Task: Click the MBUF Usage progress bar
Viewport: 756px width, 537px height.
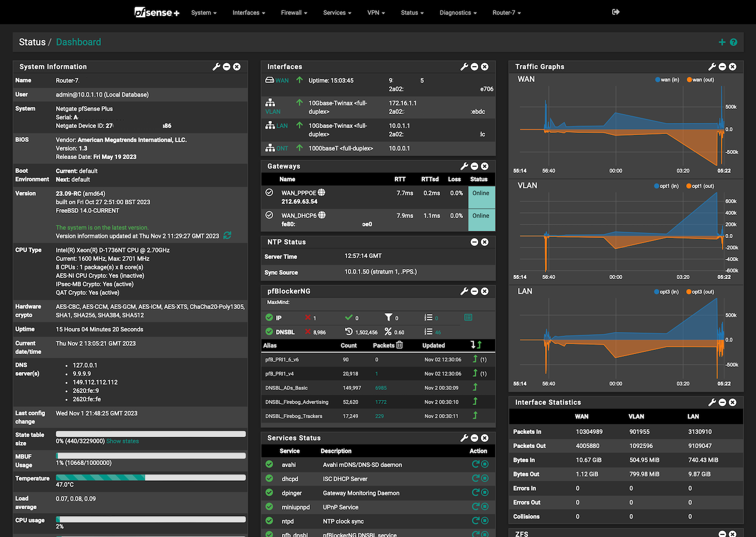Action: coord(151,456)
